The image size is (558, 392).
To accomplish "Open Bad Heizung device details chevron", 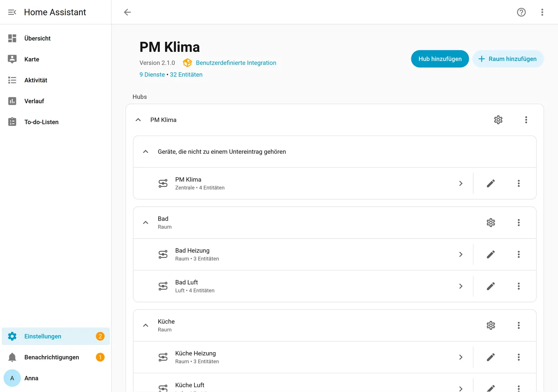I will tap(461, 254).
